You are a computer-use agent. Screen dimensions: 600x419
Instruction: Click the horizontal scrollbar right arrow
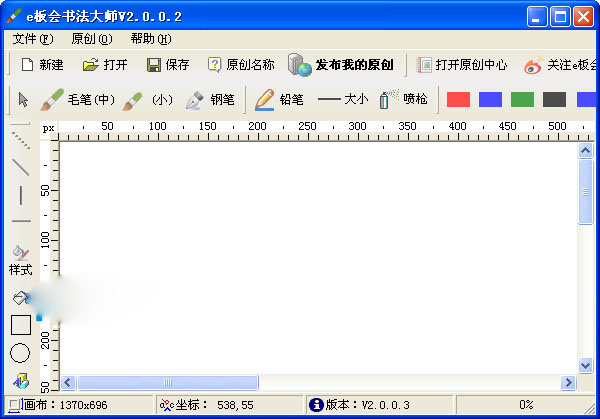point(568,382)
